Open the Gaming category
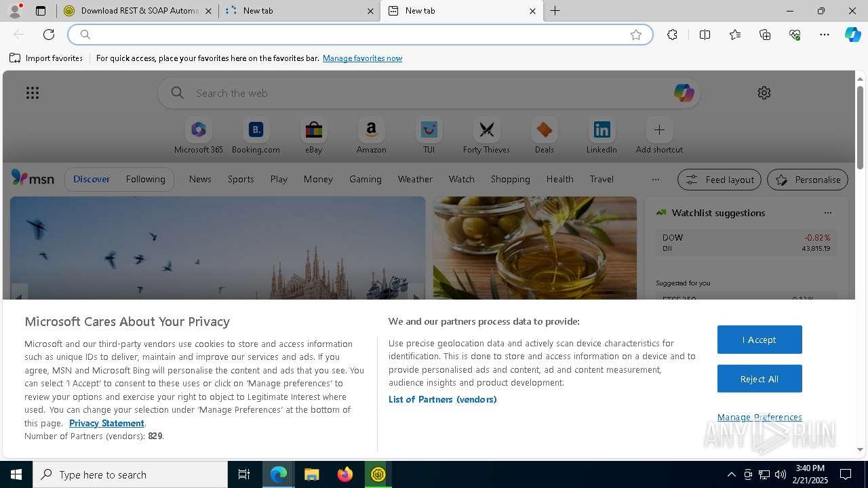The image size is (868, 488). click(x=366, y=179)
